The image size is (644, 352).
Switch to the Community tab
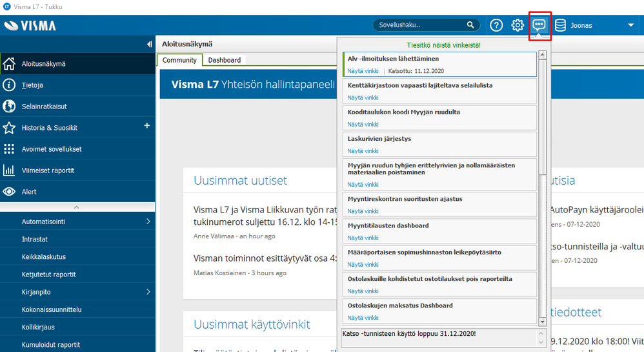pyautogui.click(x=179, y=60)
